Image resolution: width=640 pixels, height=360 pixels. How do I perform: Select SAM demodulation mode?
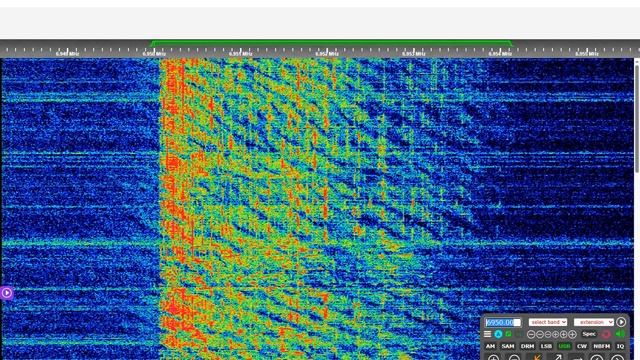click(508, 346)
